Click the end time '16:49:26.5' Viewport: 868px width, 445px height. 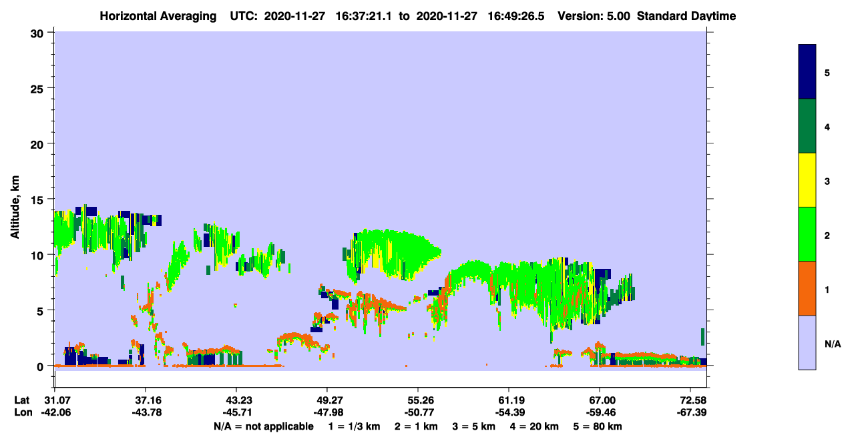(517, 16)
